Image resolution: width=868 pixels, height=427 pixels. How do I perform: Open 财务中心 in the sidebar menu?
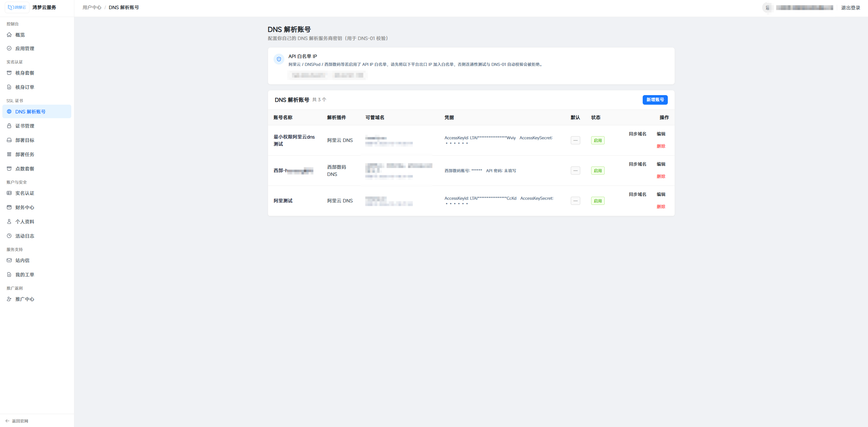[37, 207]
